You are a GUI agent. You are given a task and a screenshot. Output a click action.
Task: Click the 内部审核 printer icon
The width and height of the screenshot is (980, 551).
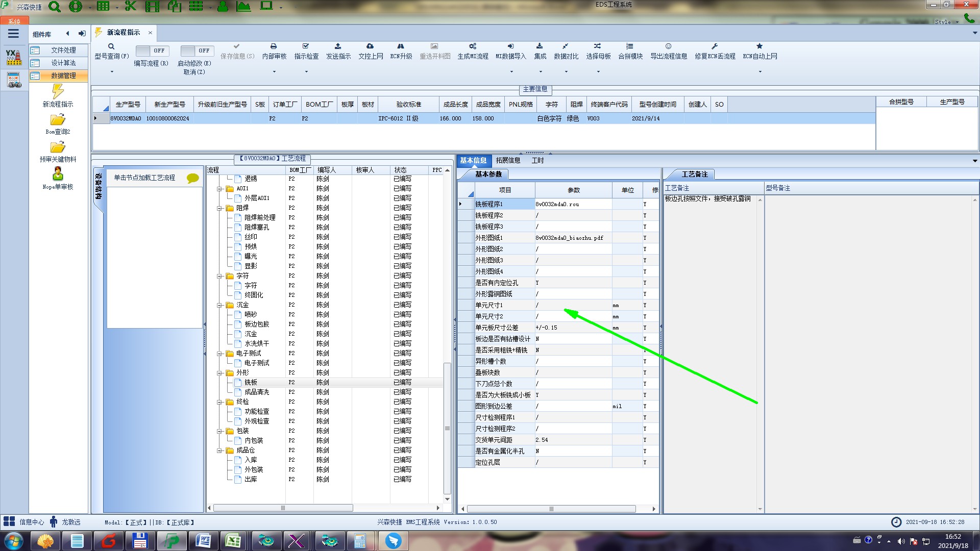click(274, 46)
